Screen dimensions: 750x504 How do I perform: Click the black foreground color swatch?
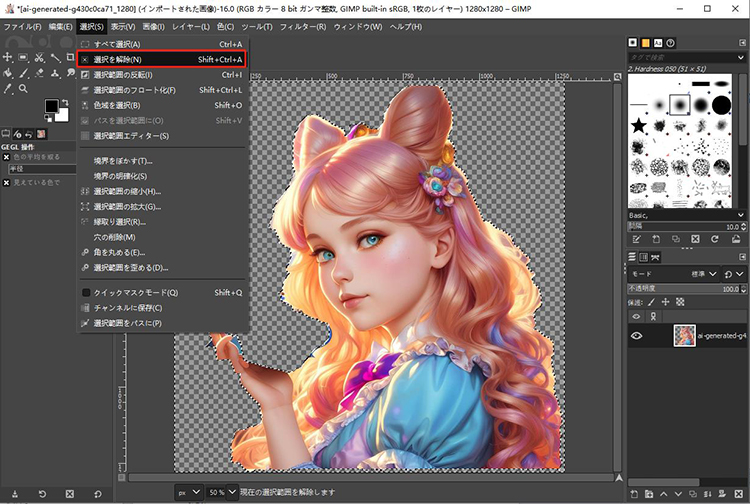(x=51, y=106)
